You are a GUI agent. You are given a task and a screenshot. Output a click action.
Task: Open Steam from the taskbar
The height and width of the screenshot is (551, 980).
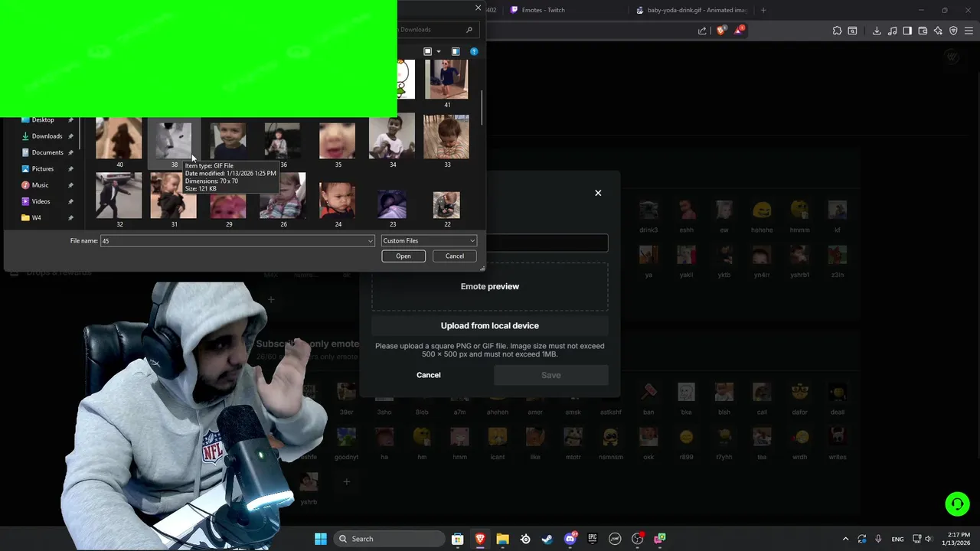(547, 539)
